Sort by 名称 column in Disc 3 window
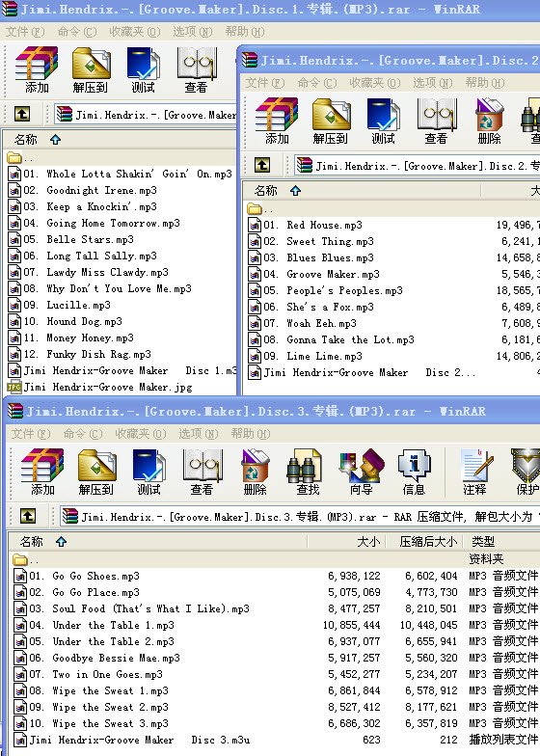The image size is (540, 756). pyautogui.click(x=158, y=542)
